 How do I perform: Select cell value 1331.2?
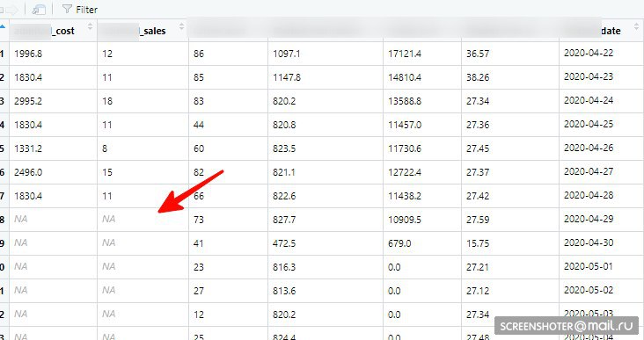[28, 148]
